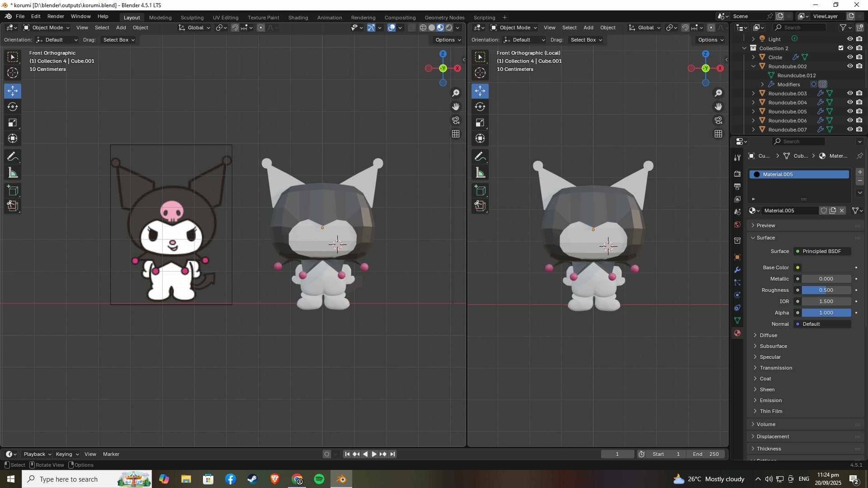
Task: Switch to the Sculpting workspace tab
Action: pos(192,18)
